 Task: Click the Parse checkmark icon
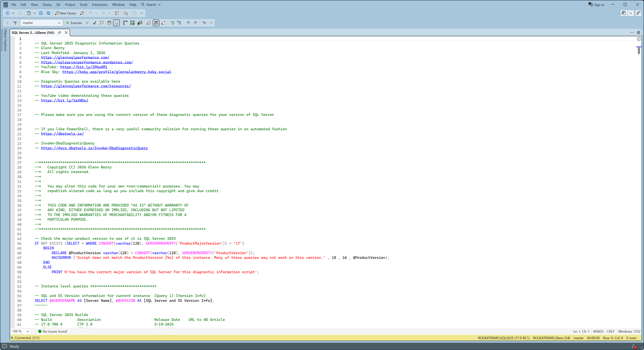[x=94, y=23]
